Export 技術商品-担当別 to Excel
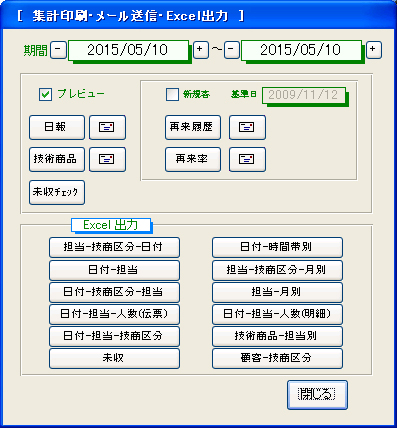 point(277,336)
